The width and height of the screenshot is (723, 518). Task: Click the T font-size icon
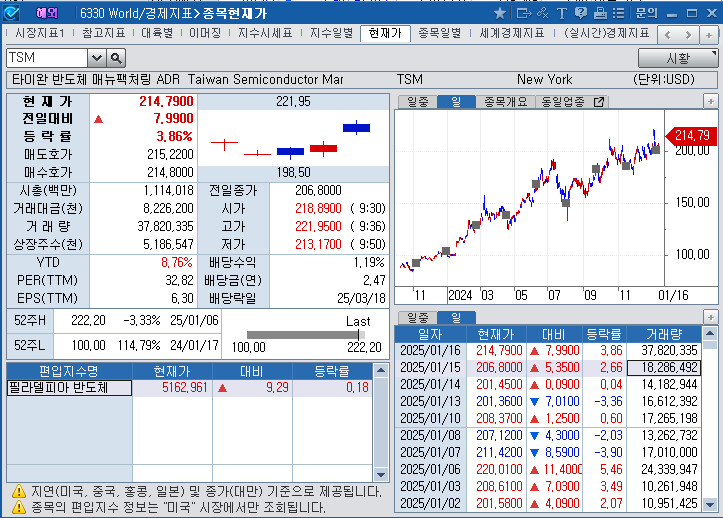coord(562,13)
